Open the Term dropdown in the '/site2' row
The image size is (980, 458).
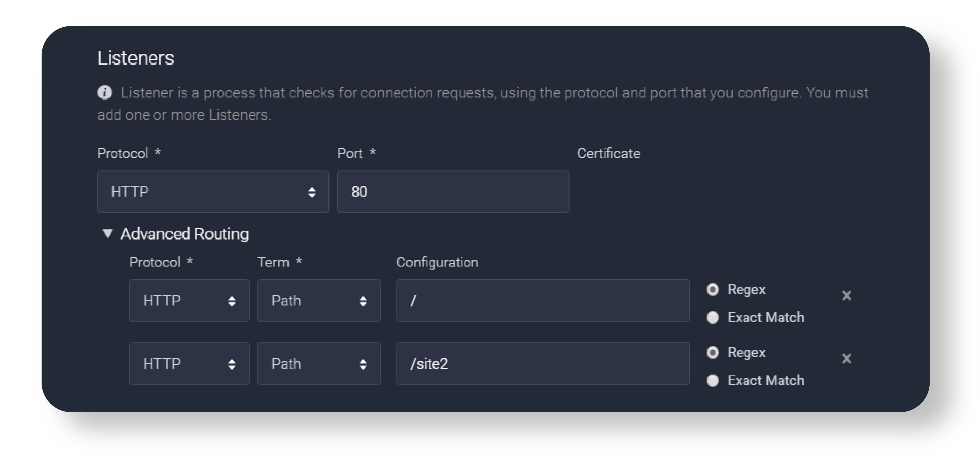[x=319, y=364]
